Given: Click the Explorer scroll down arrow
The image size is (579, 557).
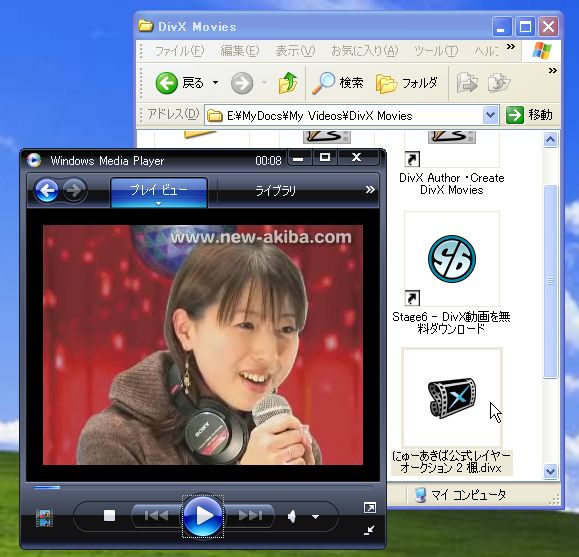Looking at the screenshot, I should 550,471.
